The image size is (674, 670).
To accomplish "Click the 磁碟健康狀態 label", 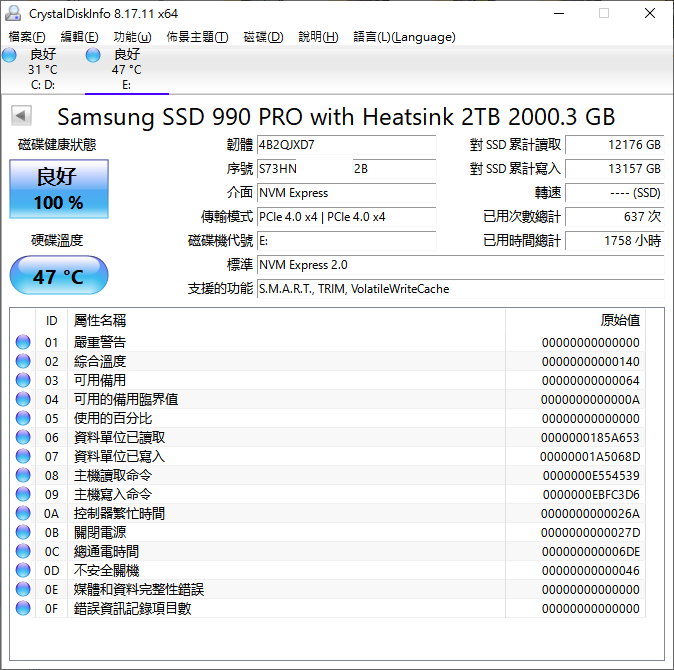I will [x=57, y=145].
